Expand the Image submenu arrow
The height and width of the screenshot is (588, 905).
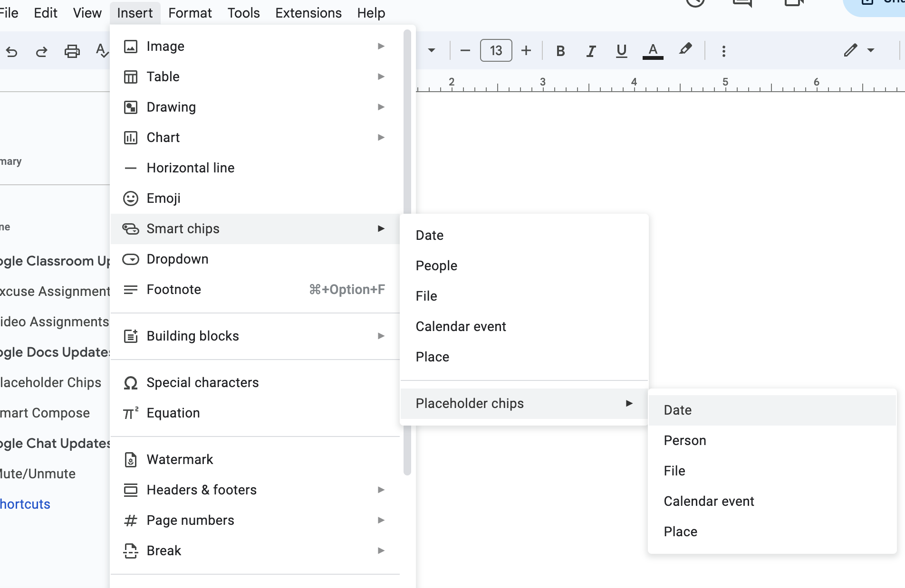381,46
